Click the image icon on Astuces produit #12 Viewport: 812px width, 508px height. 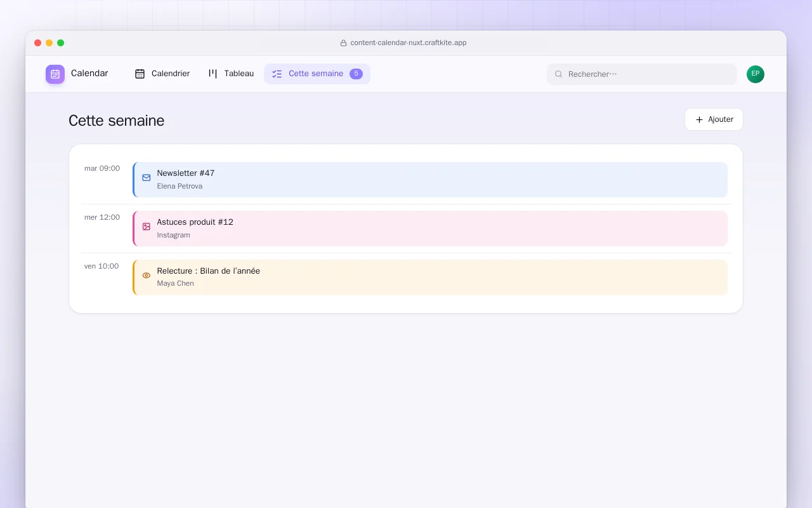[x=147, y=227]
